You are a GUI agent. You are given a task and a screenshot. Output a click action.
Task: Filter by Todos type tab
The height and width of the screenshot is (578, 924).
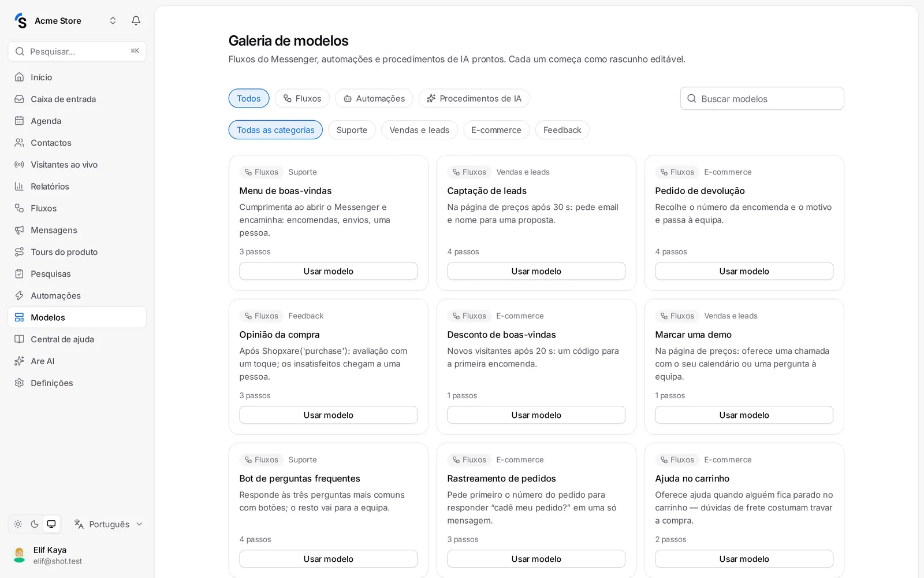point(249,98)
